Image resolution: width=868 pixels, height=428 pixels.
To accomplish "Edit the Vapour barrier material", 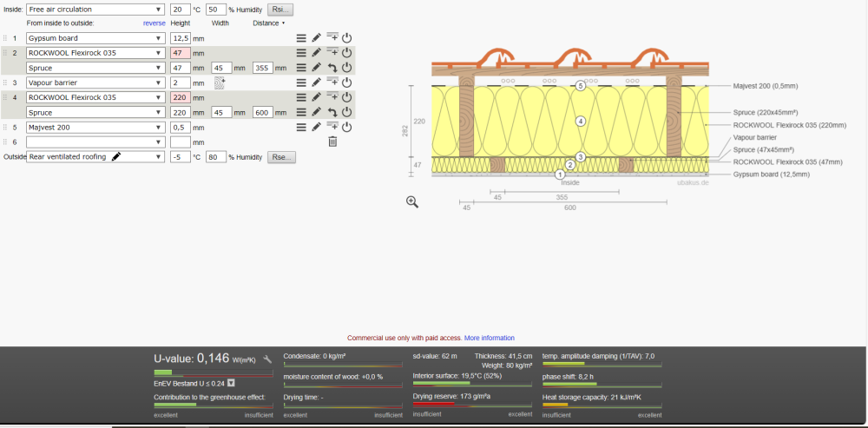I will point(316,82).
